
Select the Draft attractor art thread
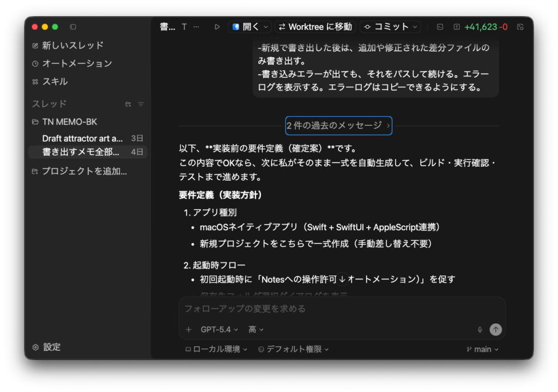(x=82, y=138)
